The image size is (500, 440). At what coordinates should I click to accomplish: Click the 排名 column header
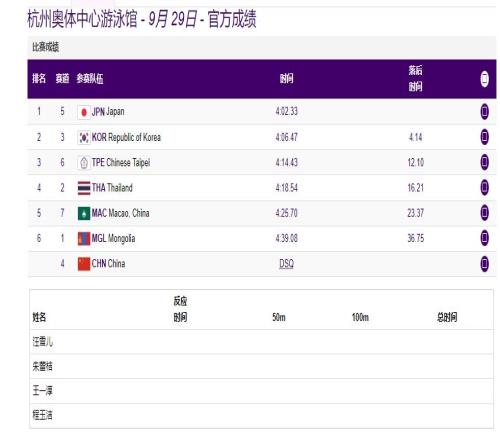(39, 79)
